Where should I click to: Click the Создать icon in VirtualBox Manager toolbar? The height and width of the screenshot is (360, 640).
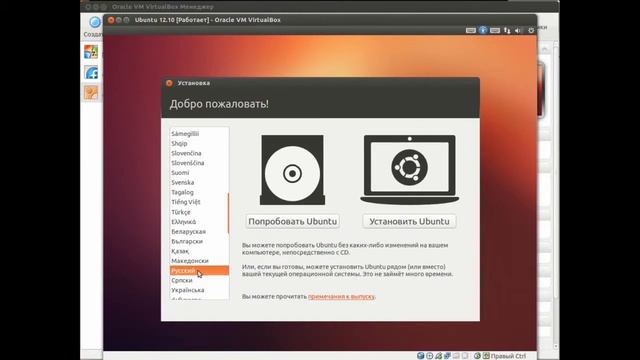click(x=95, y=22)
